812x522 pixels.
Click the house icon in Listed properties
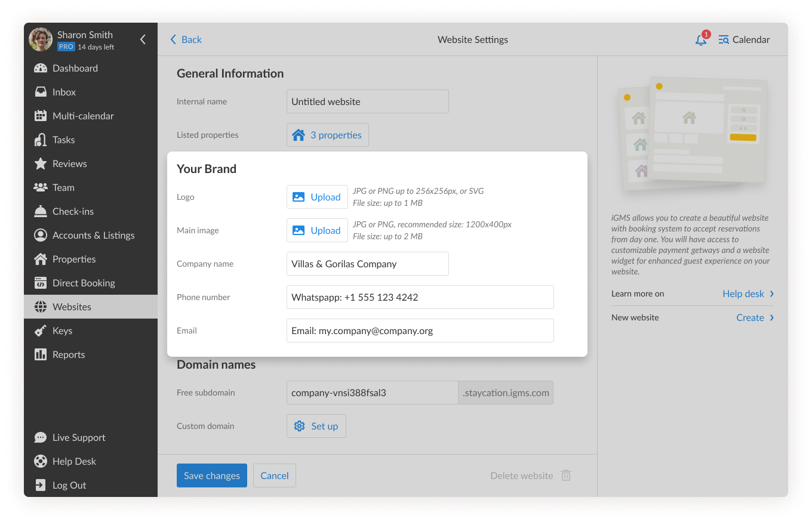click(299, 135)
